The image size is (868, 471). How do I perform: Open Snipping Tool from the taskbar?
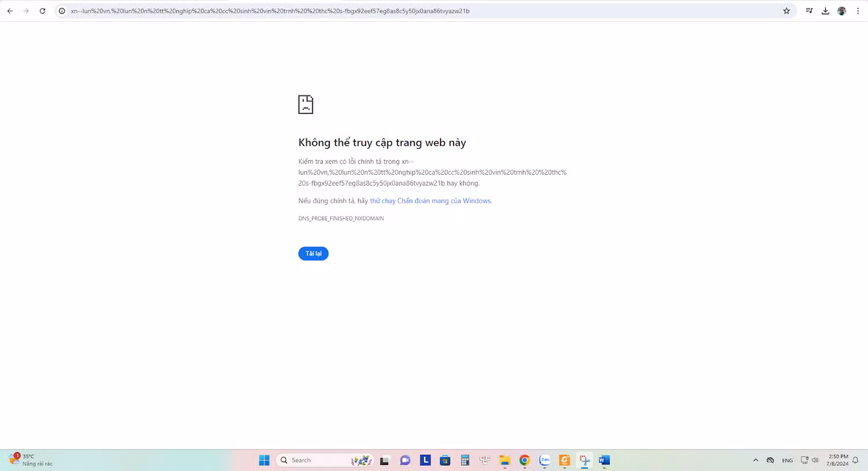[584, 460]
